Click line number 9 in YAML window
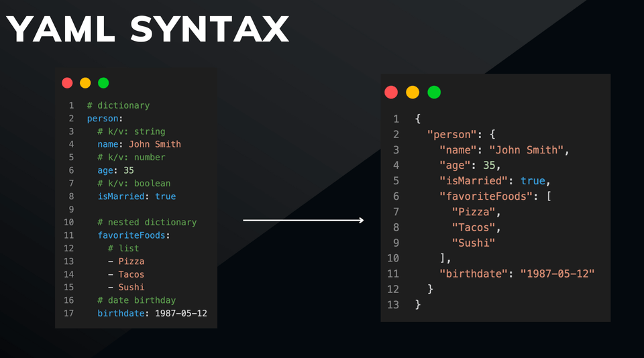This screenshot has width=644, height=358. coord(71,209)
